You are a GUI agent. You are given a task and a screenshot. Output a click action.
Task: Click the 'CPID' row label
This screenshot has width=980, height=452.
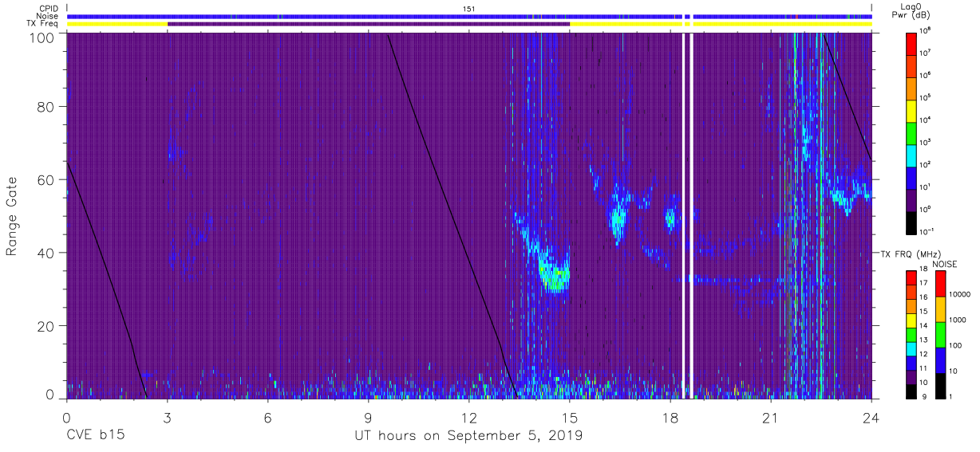47,8
